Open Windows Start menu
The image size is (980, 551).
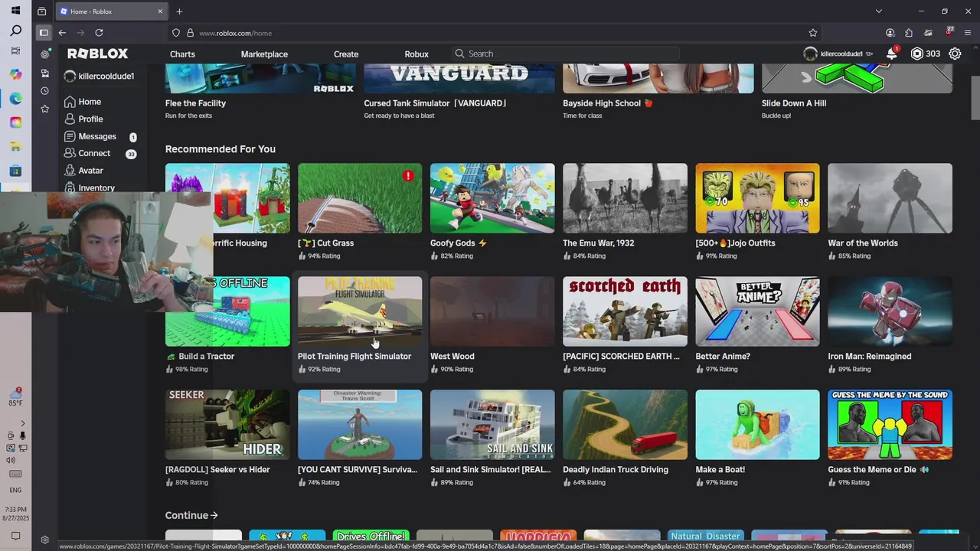click(15, 11)
